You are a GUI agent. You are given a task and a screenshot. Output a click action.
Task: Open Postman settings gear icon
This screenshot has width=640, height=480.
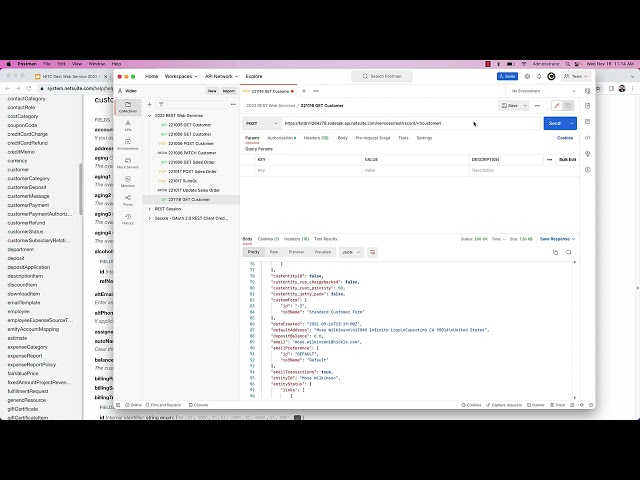click(527, 76)
